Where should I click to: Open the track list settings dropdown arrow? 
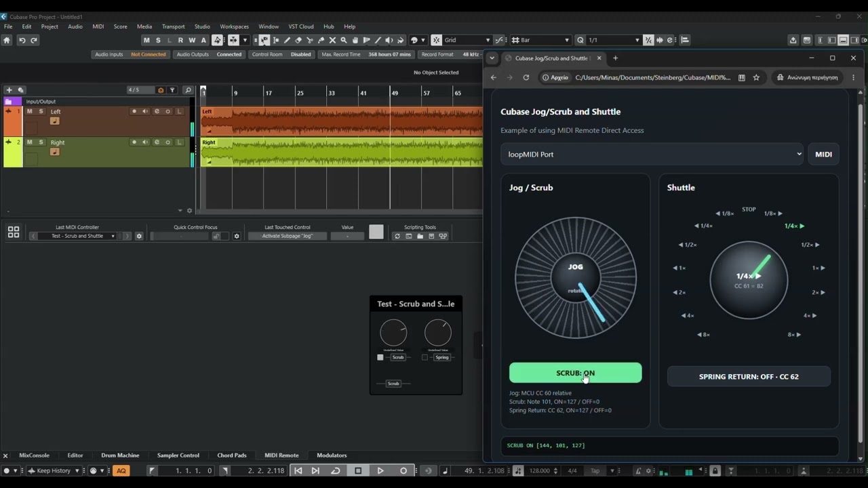180,210
